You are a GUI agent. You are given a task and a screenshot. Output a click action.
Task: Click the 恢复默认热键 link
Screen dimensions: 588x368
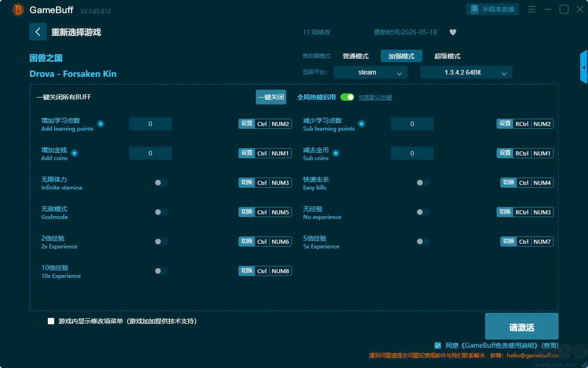click(375, 98)
